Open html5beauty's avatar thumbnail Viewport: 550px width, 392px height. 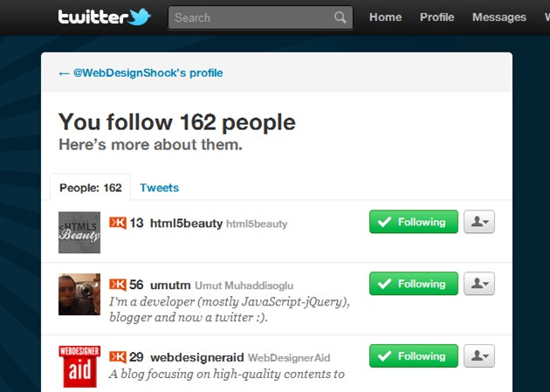pos(79,232)
